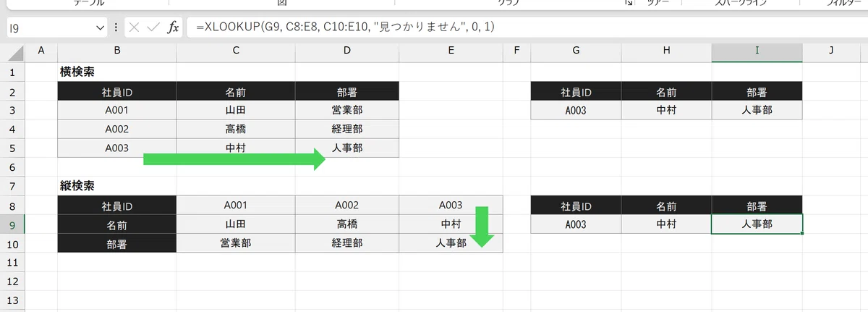Click the 社員ID header in cell G2
The image size is (868, 312).
click(x=576, y=91)
